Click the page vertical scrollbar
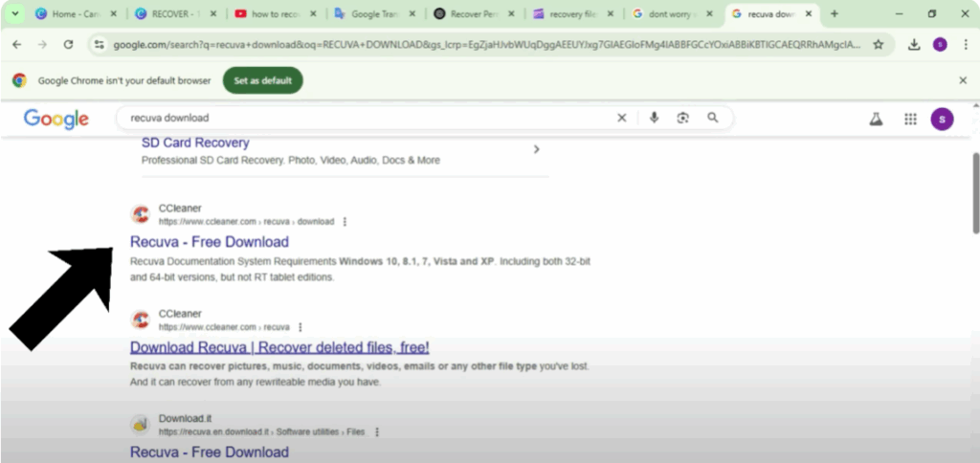 (x=975, y=193)
